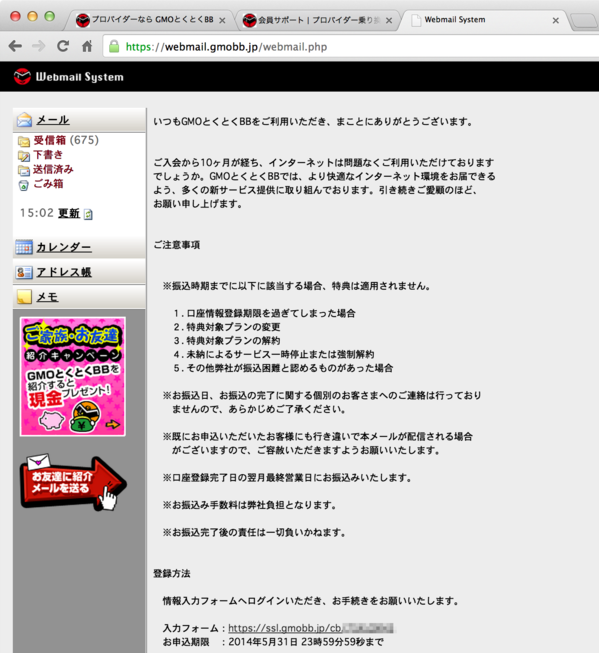The height and width of the screenshot is (653, 599).
Task: Click the line '3. 特典対象プランの解約'
Action: pyautogui.click(x=227, y=341)
